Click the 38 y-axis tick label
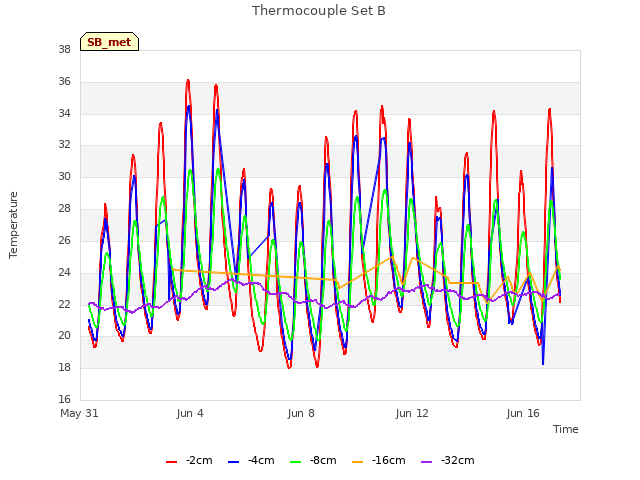The height and width of the screenshot is (480, 640). [x=64, y=49]
